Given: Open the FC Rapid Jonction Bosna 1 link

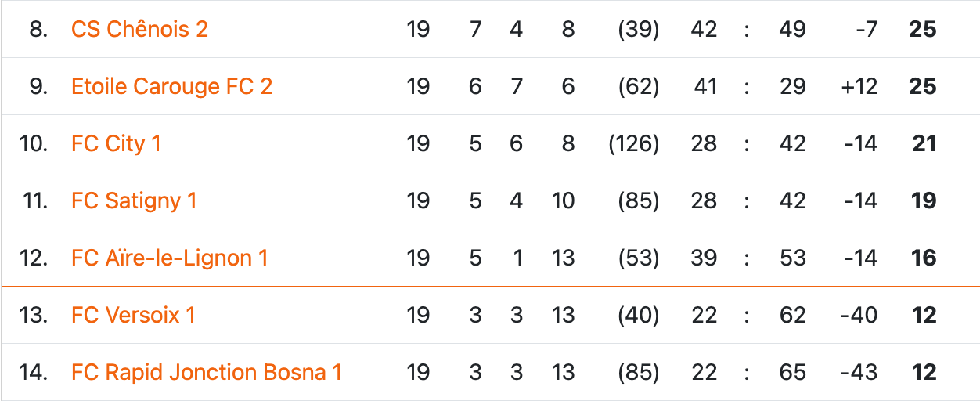Looking at the screenshot, I should click(206, 373).
